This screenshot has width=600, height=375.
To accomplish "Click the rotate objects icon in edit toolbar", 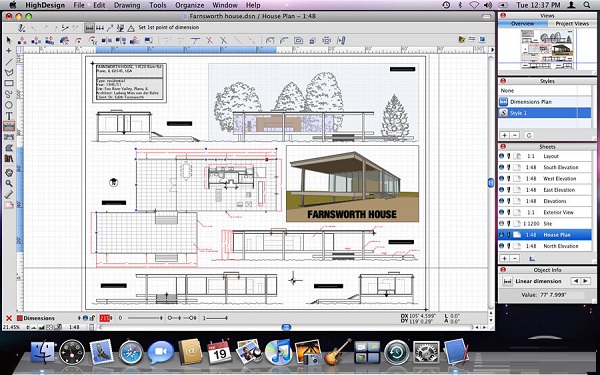I will click(79, 40).
